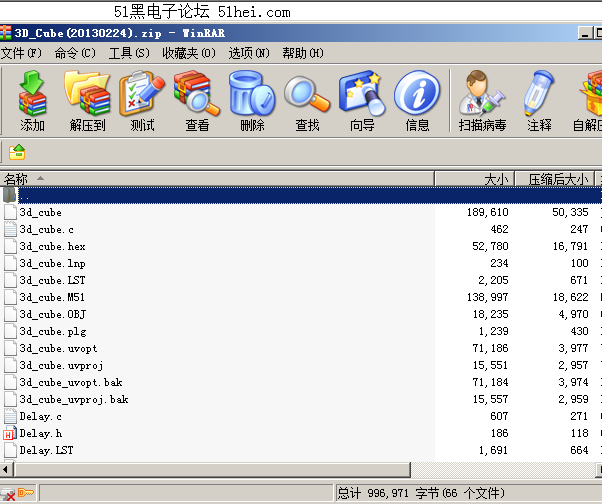Click the up one level folder icon
This screenshot has height=504, width=602.
click(x=17, y=152)
